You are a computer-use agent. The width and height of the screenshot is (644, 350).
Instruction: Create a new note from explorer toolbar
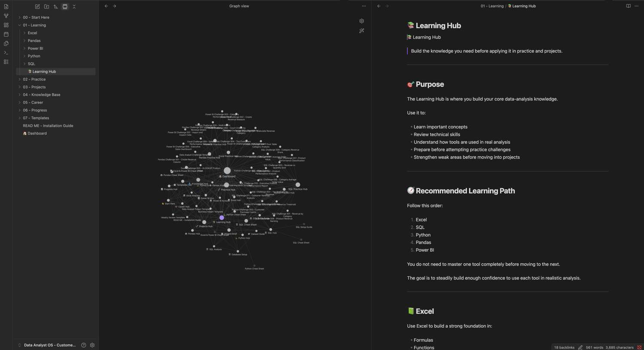(x=37, y=6)
